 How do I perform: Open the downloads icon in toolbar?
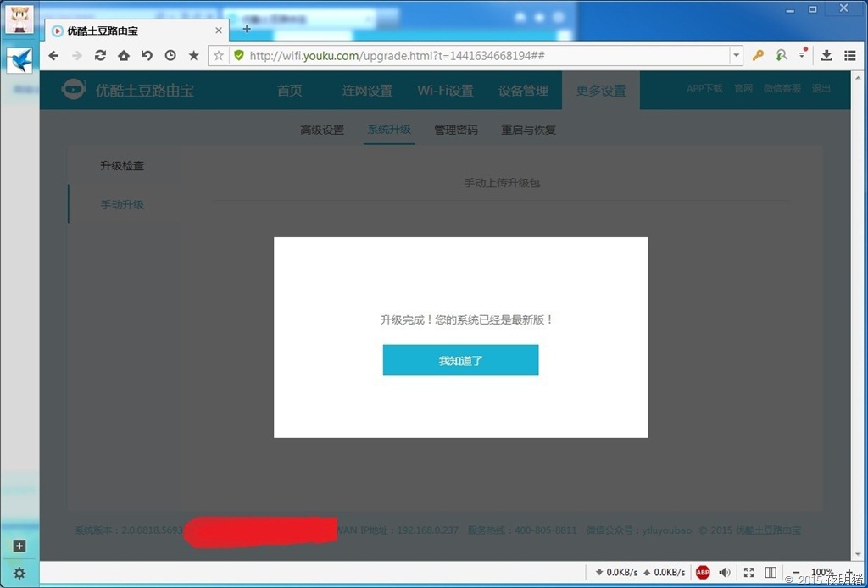(x=826, y=55)
